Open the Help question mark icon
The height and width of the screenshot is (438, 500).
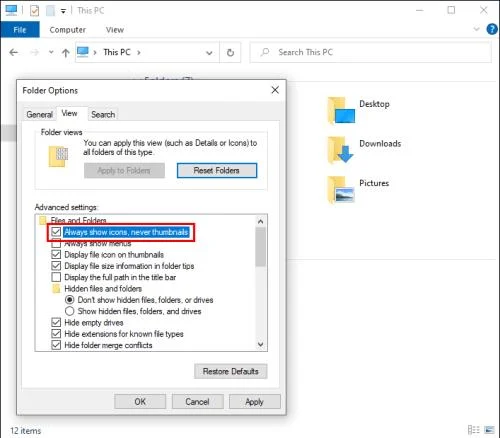point(492,29)
